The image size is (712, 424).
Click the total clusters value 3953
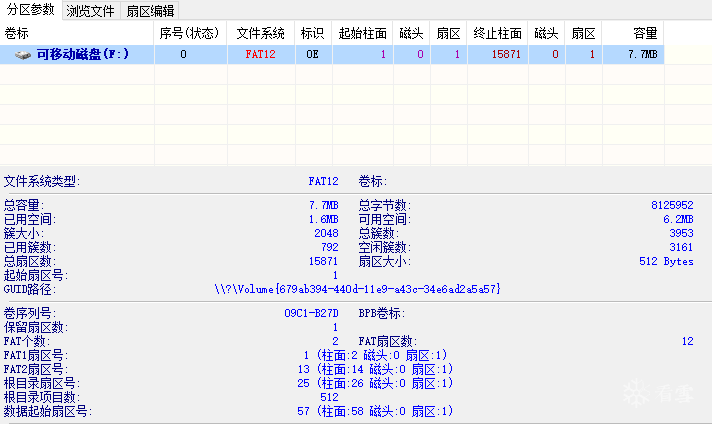tap(681, 233)
